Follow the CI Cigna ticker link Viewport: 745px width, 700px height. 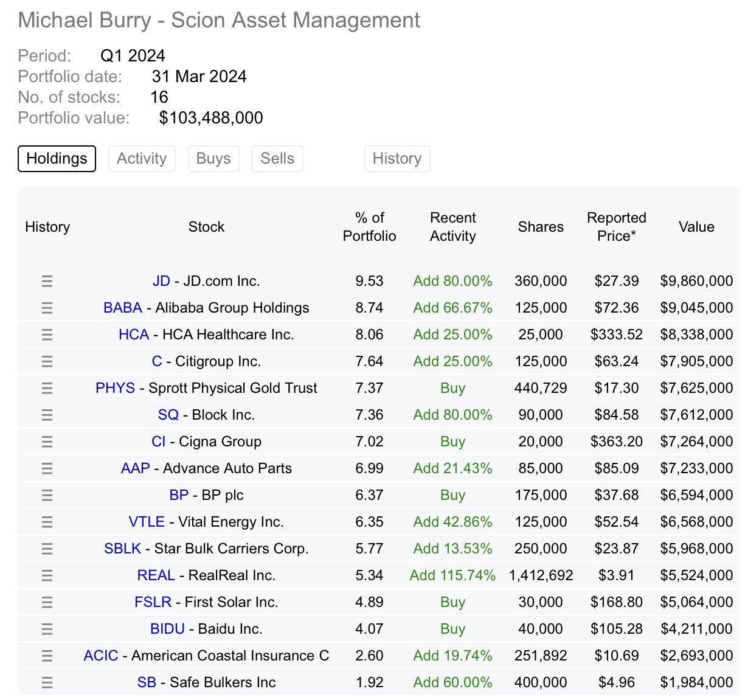[x=159, y=442]
